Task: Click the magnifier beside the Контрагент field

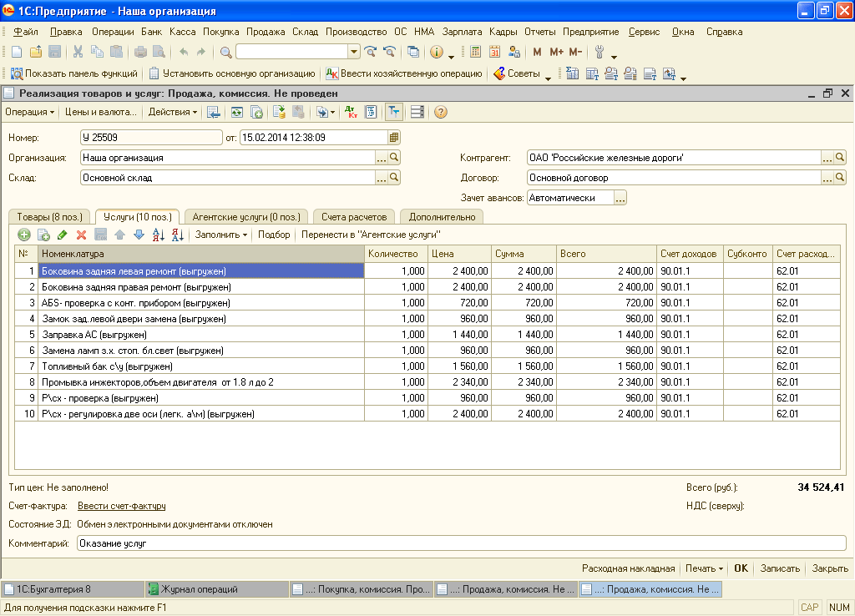Action: point(840,157)
